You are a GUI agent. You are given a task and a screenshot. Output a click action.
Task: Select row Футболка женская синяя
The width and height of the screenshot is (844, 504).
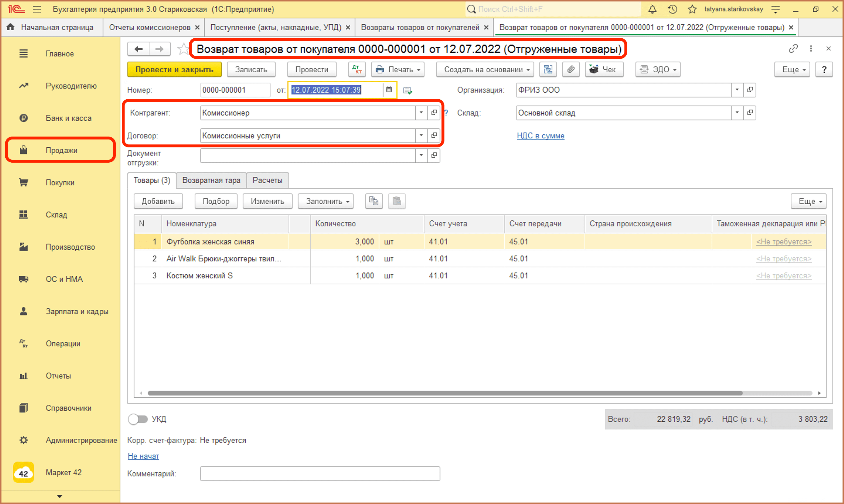coord(480,241)
